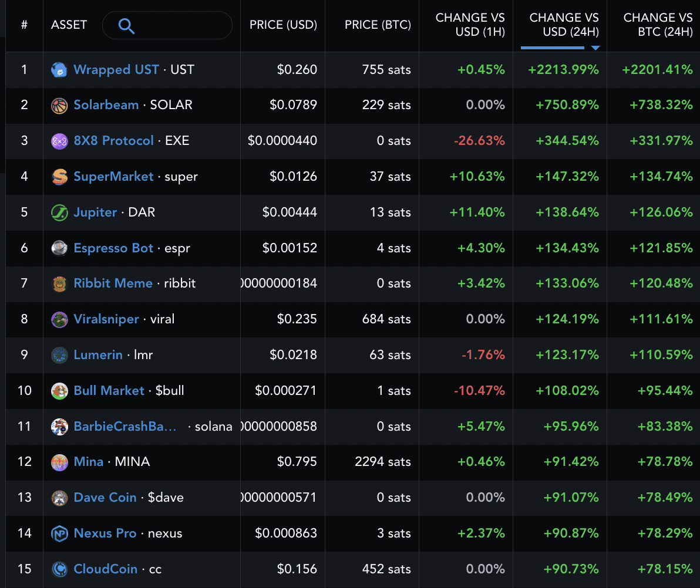
Task: Select the Wrapped UST coin logo
Action: (59, 69)
